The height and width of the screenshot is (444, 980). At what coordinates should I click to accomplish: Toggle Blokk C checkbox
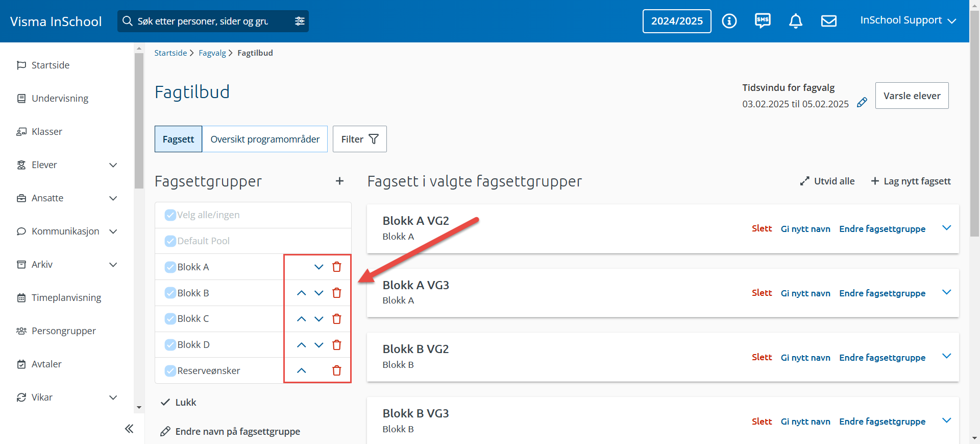coord(170,319)
